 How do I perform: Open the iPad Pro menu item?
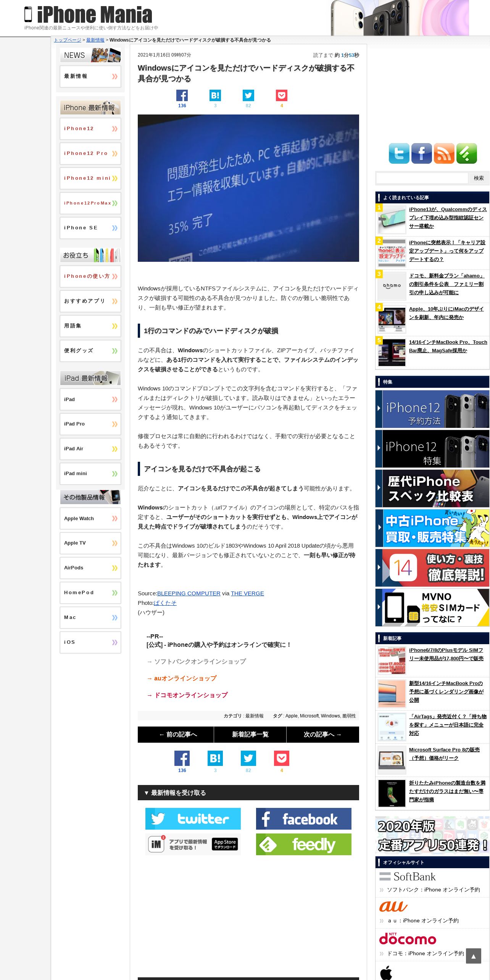(90, 424)
